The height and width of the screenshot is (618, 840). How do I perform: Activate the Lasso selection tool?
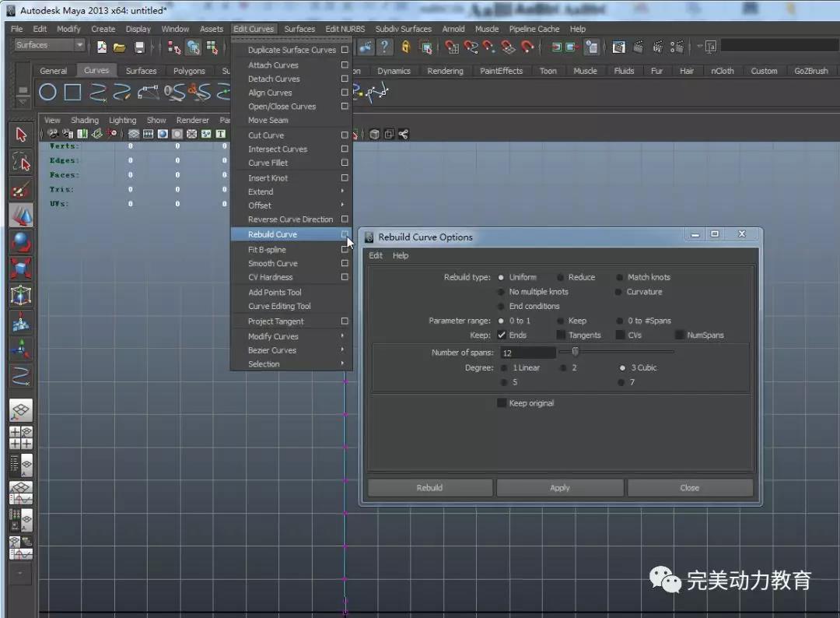pyautogui.click(x=21, y=161)
